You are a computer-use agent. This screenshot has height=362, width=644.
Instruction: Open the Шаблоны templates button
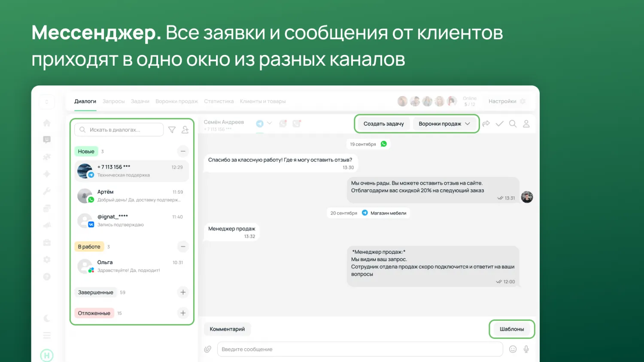click(x=512, y=329)
